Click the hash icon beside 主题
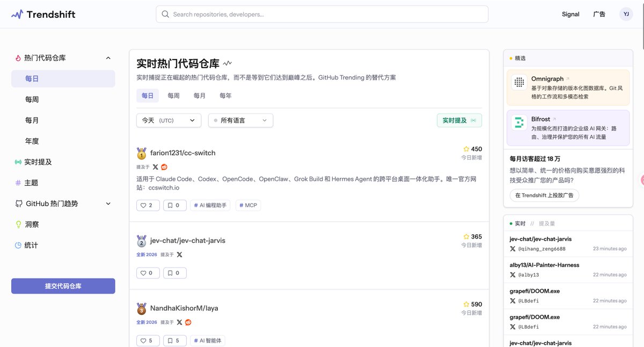Image resolution: width=644 pixels, height=347 pixels. (x=18, y=183)
